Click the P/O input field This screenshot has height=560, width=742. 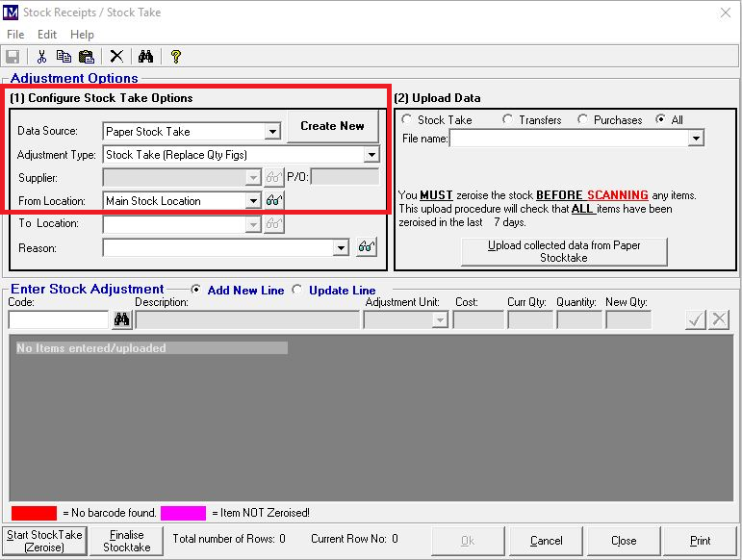(x=345, y=177)
